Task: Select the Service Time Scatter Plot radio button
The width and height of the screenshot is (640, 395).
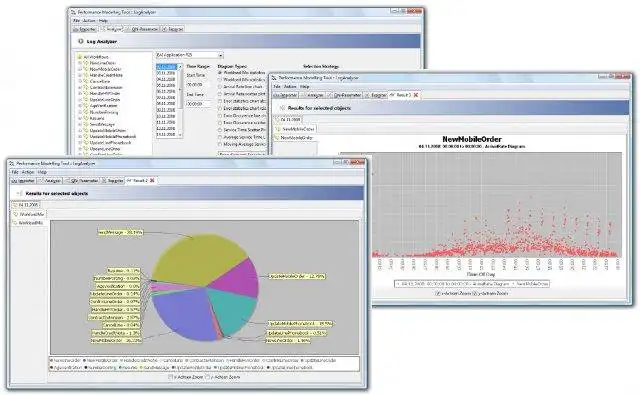Action: pos(220,130)
